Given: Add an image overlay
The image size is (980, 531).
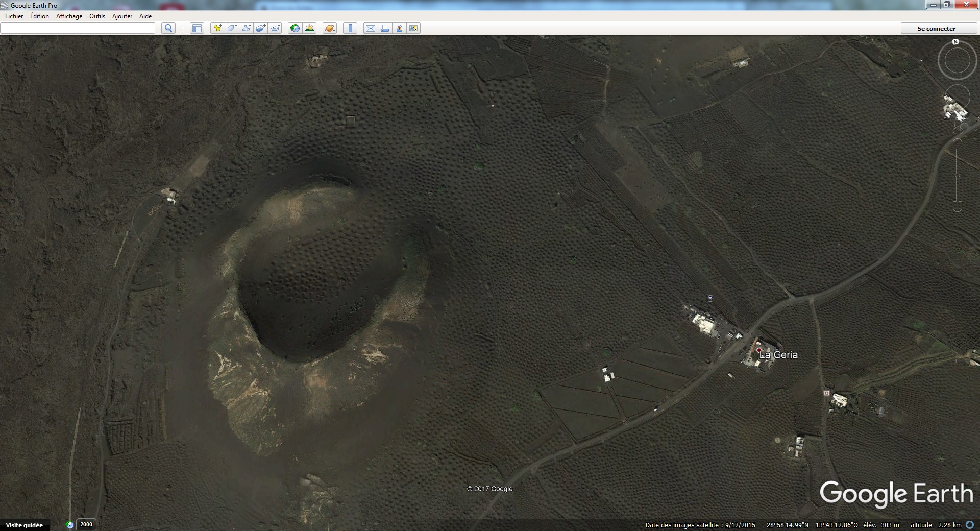Looking at the screenshot, I should [x=260, y=28].
